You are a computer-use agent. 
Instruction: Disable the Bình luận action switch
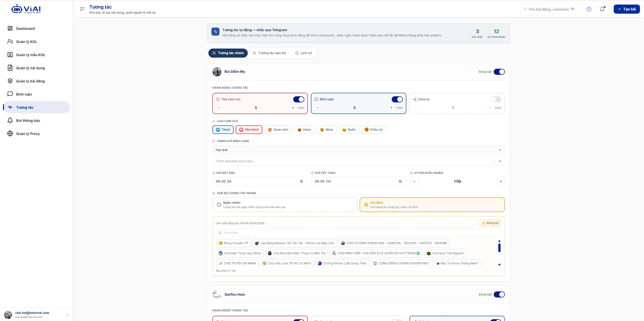[x=397, y=99]
